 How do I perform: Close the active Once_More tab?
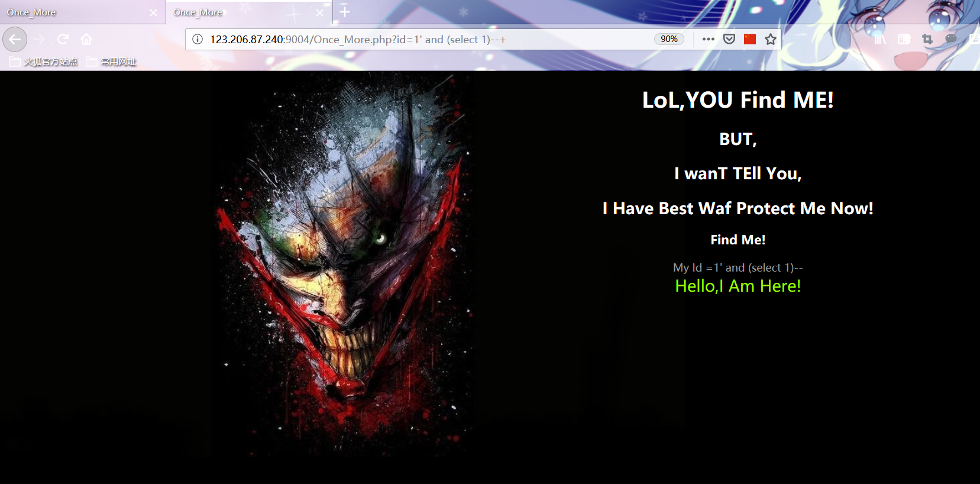click(x=320, y=12)
